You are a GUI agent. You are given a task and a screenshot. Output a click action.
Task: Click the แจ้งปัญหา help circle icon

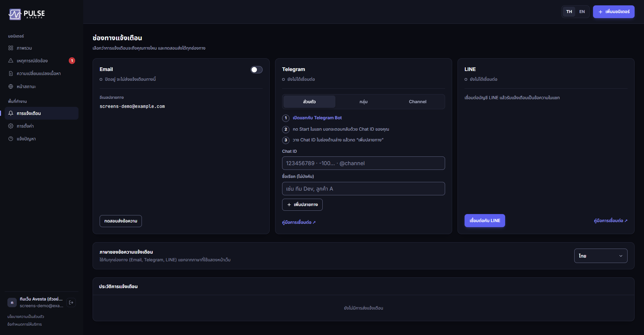click(11, 139)
